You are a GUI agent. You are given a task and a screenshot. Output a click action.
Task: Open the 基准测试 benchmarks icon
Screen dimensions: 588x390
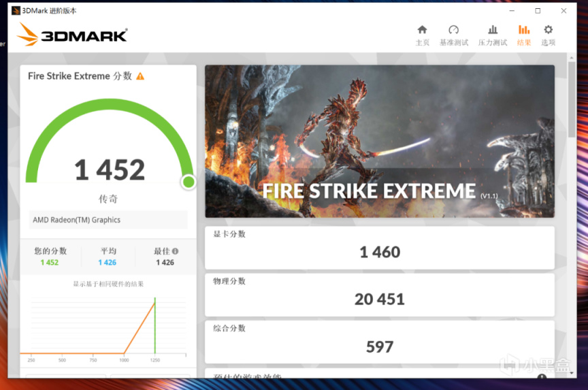tap(453, 30)
